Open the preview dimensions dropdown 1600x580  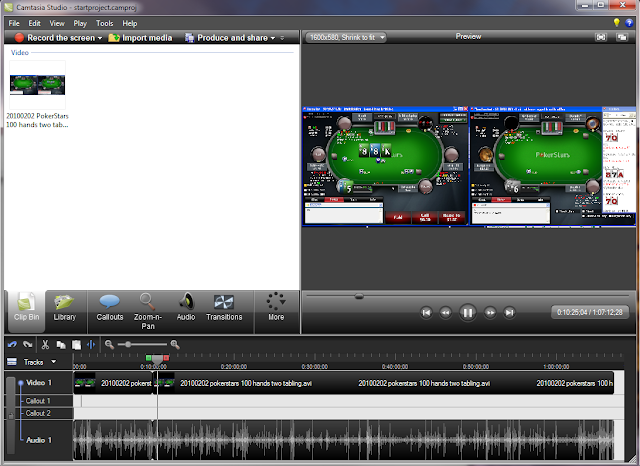pyautogui.click(x=346, y=37)
